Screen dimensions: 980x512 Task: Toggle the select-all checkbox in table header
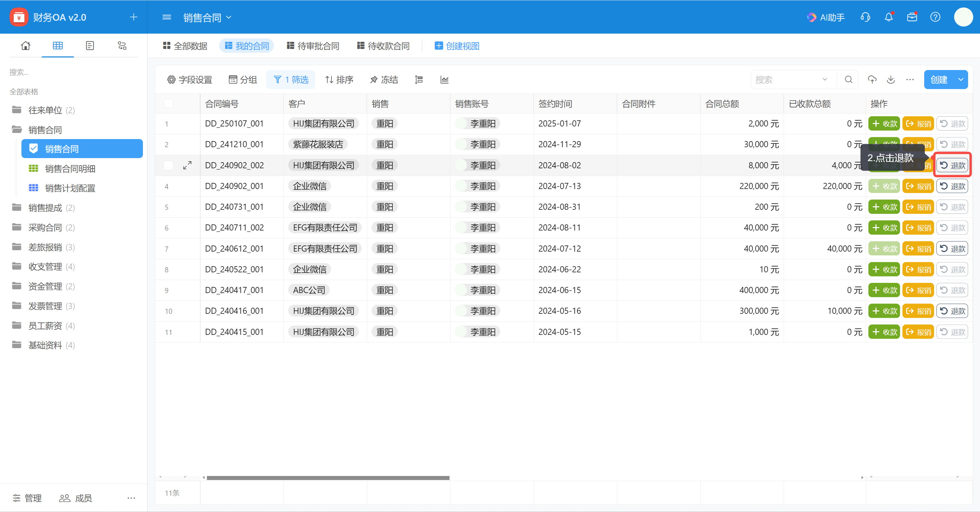point(168,103)
